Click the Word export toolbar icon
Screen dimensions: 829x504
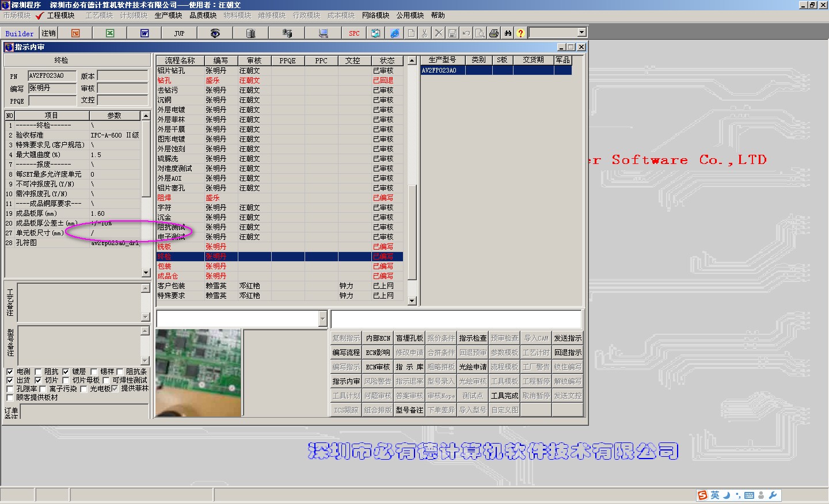click(x=144, y=33)
